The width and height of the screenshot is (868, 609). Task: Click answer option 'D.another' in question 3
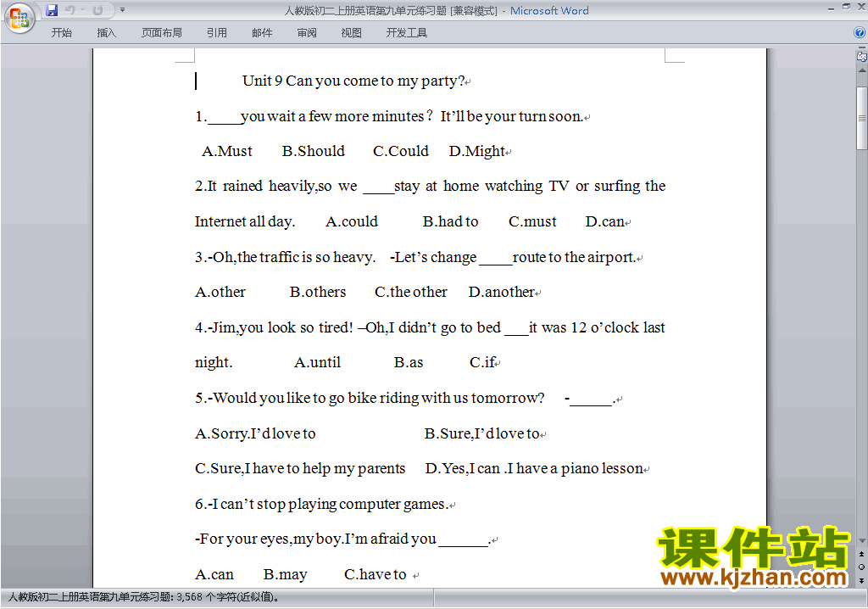pyautogui.click(x=502, y=292)
